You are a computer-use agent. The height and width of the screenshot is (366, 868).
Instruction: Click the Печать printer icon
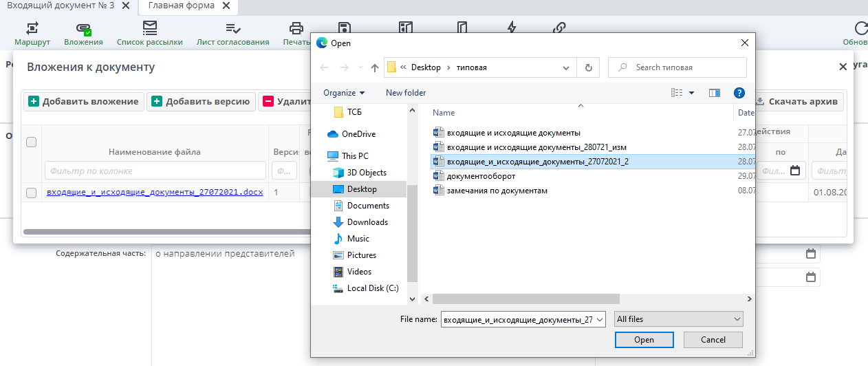(x=296, y=28)
